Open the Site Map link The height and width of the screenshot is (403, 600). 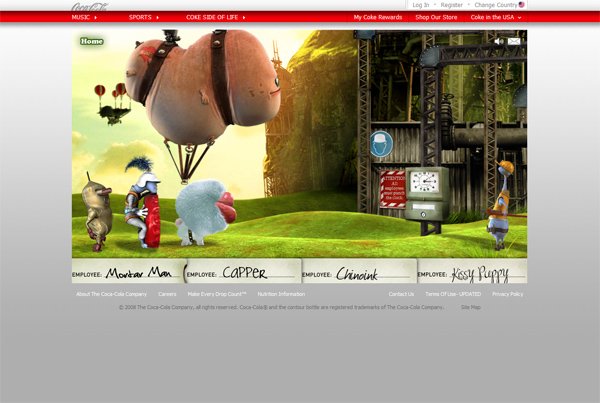pyautogui.click(x=471, y=307)
